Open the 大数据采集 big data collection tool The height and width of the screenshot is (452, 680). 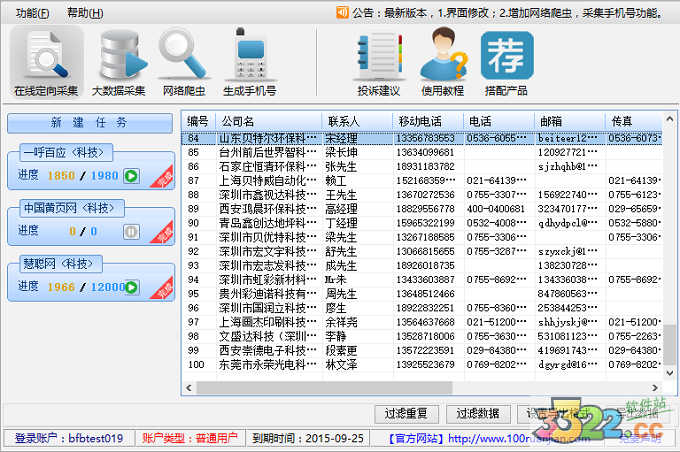[119, 61]
